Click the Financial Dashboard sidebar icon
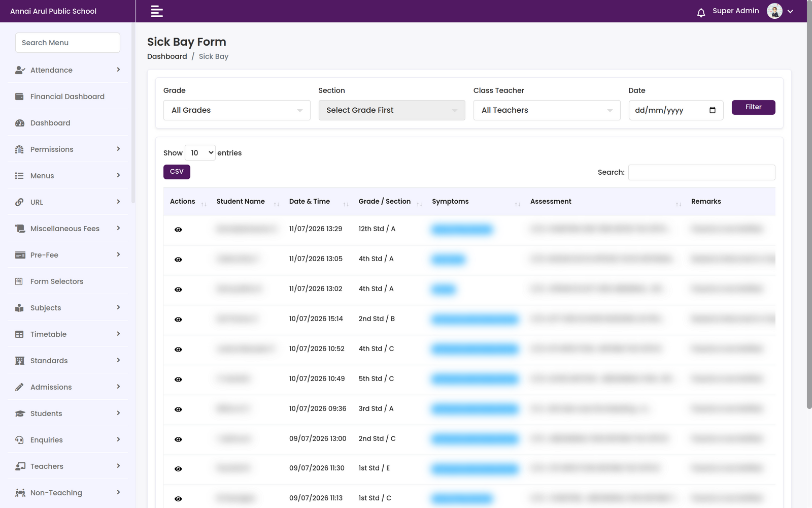This screenshot has height=508, width=812. [x=19, y=97]
